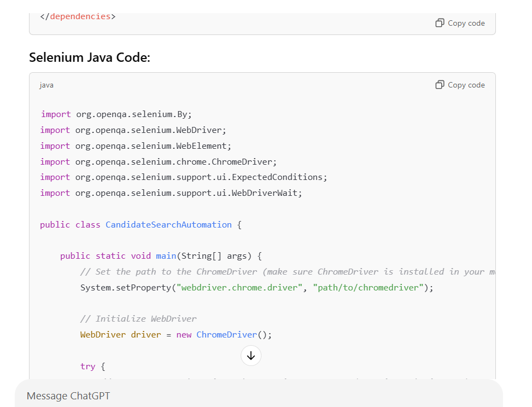This screenshot has width=532, height=407.
Task: Focus the Message ChatGPT input field
Action: tap(259, 396)
